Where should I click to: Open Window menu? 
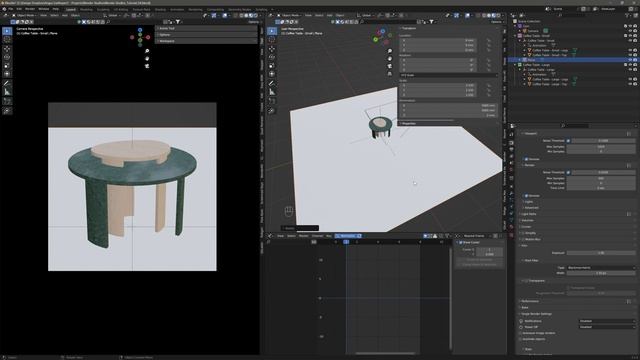point(44,9)
